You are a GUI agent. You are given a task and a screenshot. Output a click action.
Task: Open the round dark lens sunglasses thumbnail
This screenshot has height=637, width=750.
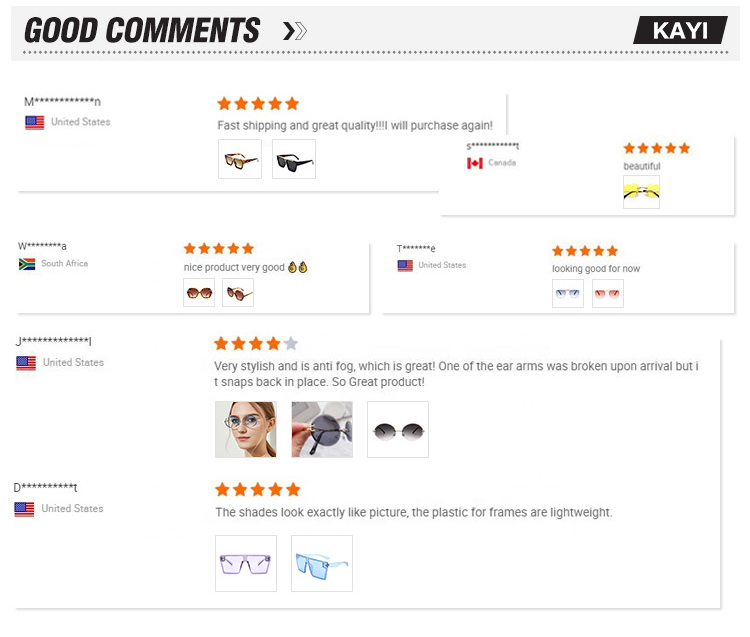pyautogui.click(x=398, y=429)
